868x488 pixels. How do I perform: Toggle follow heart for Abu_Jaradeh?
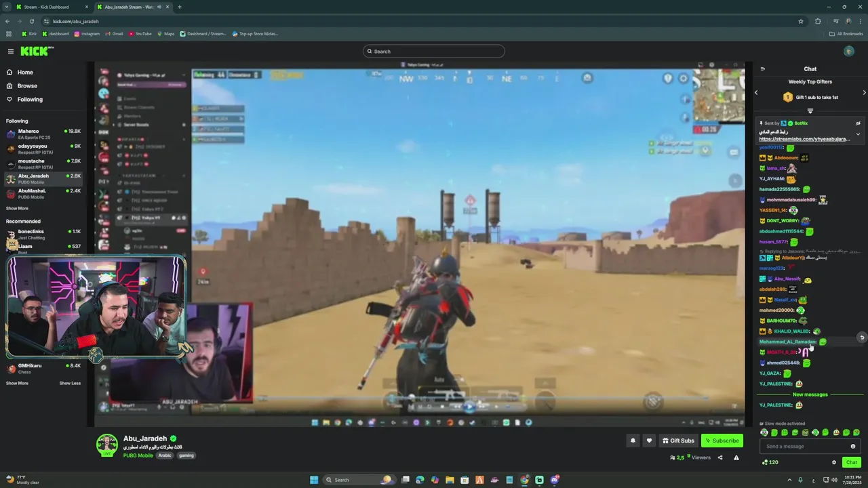pos(649,441)
